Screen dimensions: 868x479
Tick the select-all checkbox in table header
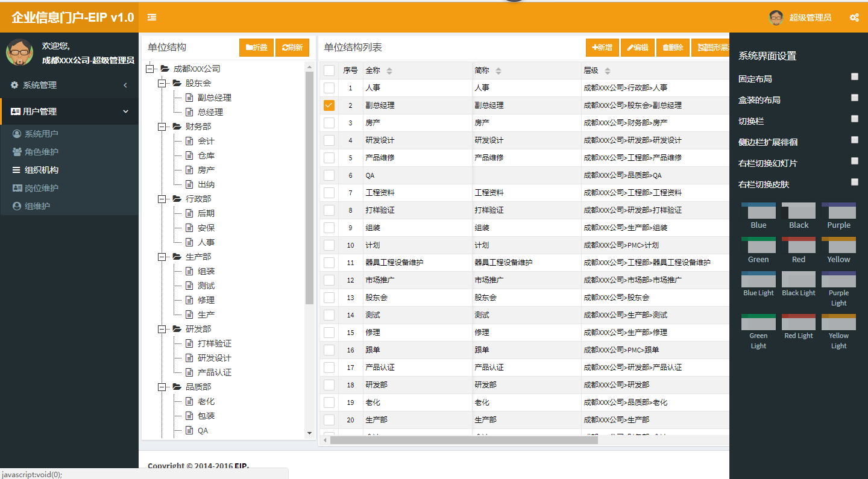coord(329,70)
